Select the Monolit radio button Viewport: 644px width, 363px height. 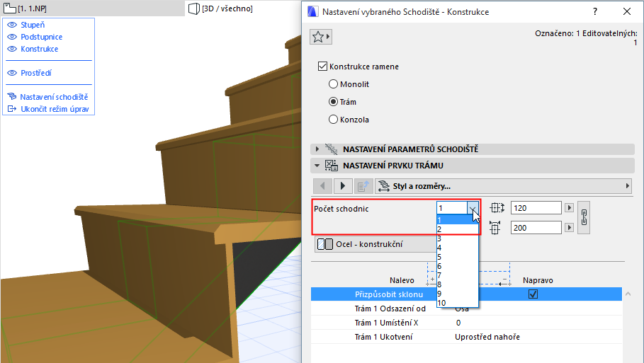(x=333, y=84)
